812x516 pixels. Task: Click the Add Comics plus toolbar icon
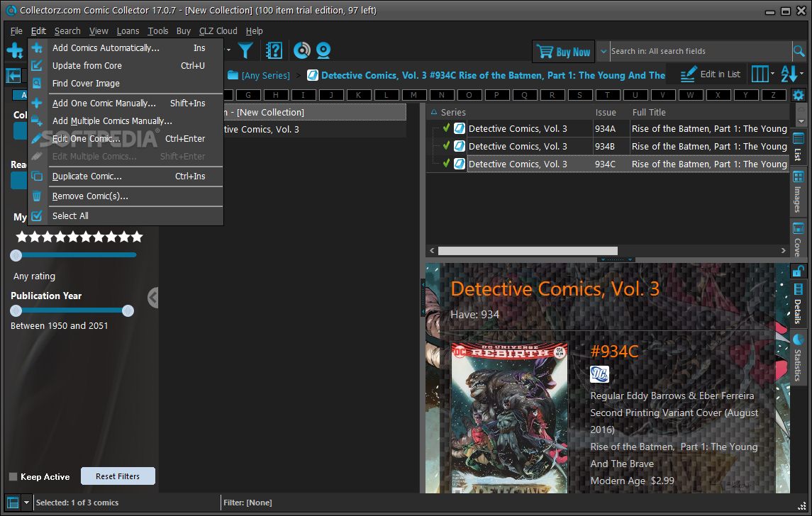pyautogui.click(x=14, y=51)
